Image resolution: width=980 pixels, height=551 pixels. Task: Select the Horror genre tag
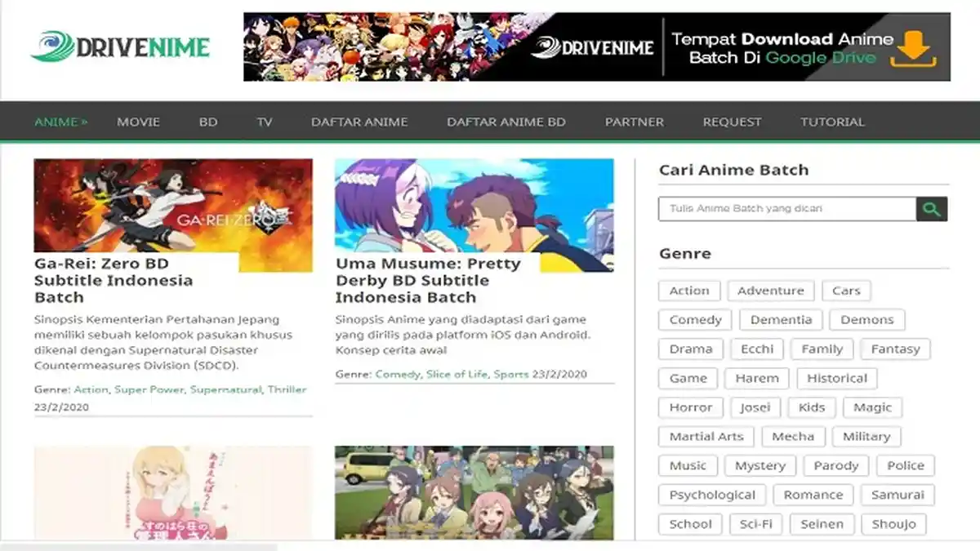point(691,407)
